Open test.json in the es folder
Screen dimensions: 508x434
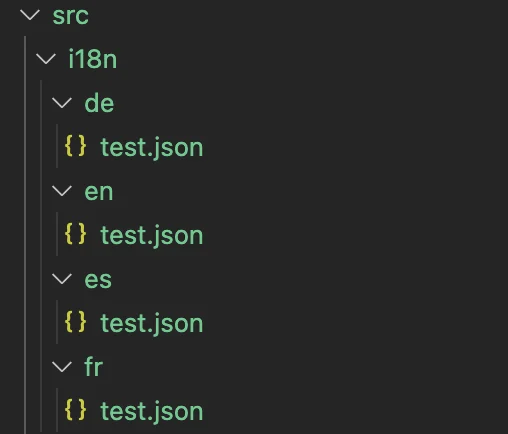152,323
